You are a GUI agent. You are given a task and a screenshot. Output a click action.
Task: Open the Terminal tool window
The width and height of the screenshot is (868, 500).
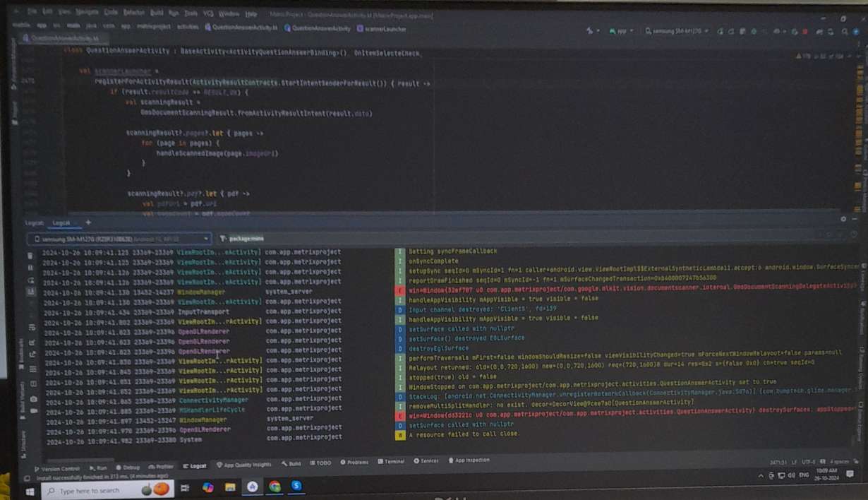(x=390, y=462)
